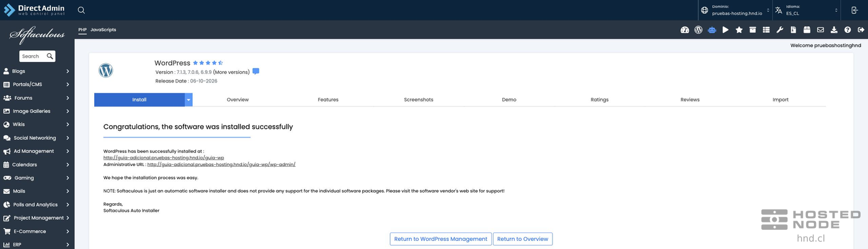868x249 pixels.
Task: Click Return to WordPress Management button
Action: point(441,239)
